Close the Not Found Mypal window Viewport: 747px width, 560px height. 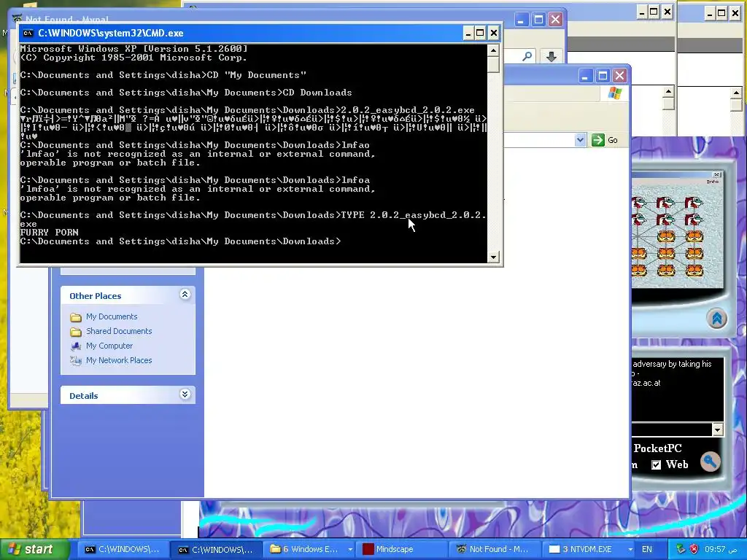coord(555,20)
